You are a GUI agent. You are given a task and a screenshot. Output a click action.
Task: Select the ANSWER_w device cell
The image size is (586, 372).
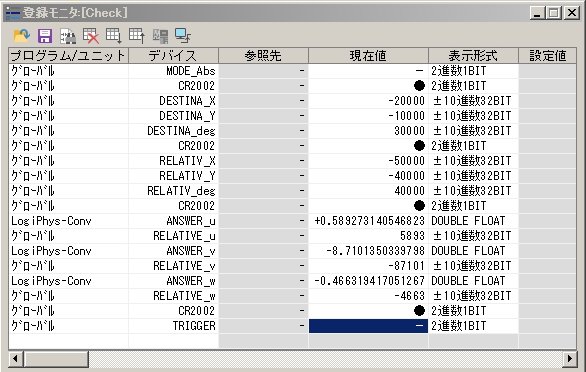pyautogui.click(x=173, y=281)
